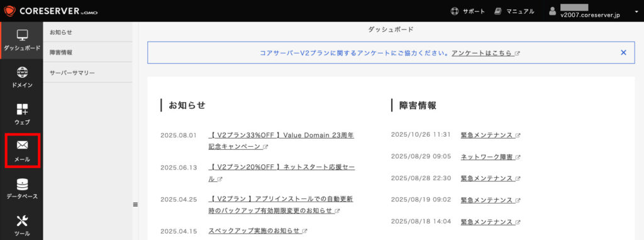Open 緊急メンテナンス dated 2025/10/26 11:31
Image resolution: width=644 pixels, height=240 pixels.
[487, 135]
